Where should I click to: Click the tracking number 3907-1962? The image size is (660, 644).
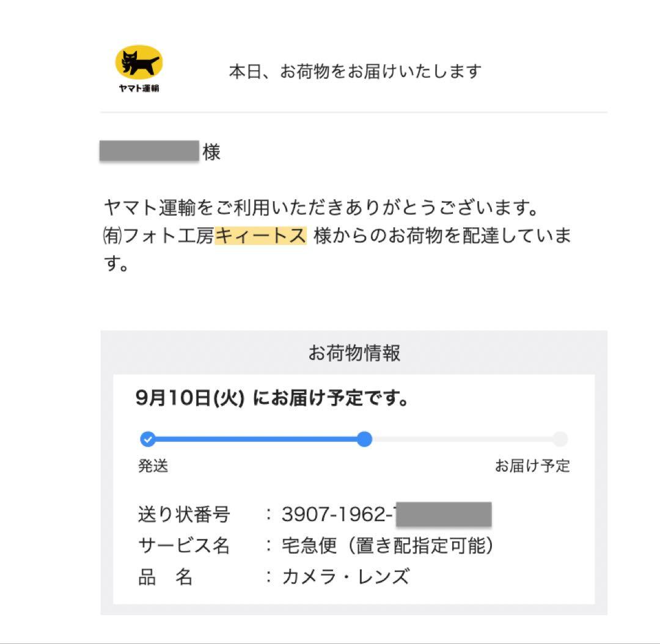pos(337,514)
